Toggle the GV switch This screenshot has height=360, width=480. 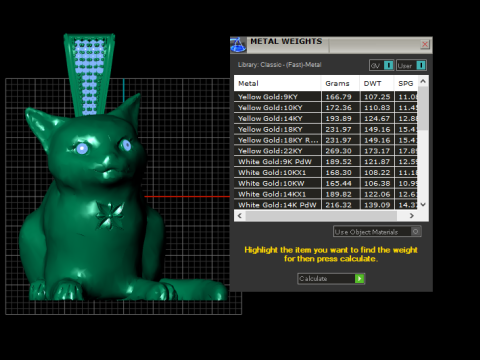click(x=382, y=65)
